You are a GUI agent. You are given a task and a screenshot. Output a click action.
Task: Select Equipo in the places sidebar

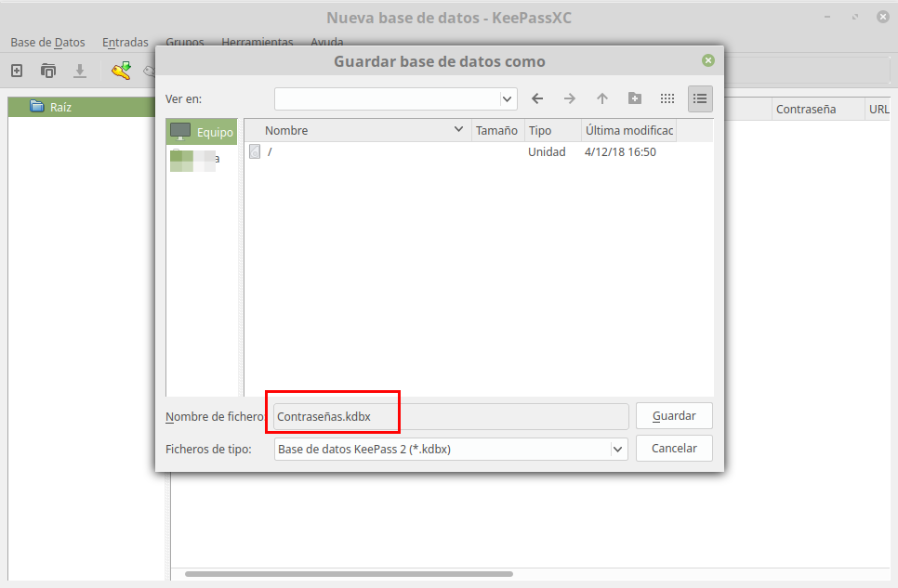[202, 132]
